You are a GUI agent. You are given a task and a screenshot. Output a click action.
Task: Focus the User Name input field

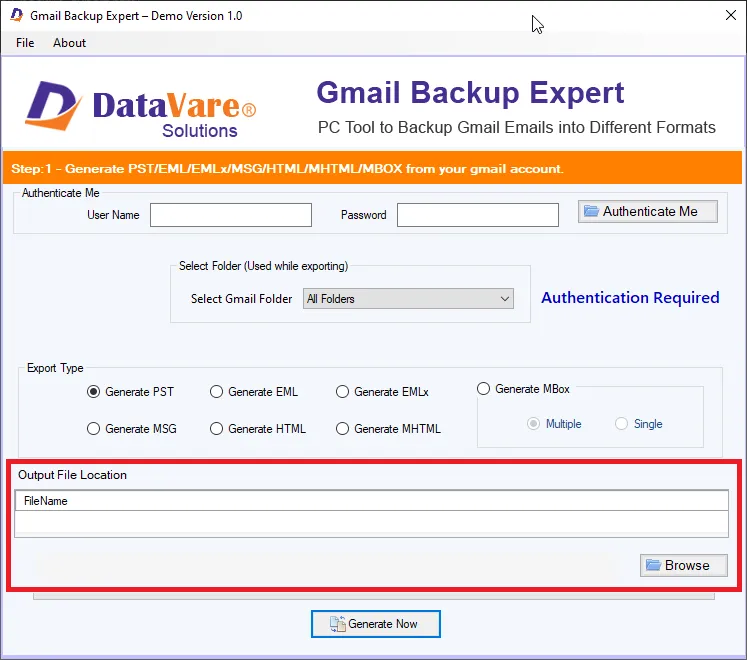click(231, 215)
